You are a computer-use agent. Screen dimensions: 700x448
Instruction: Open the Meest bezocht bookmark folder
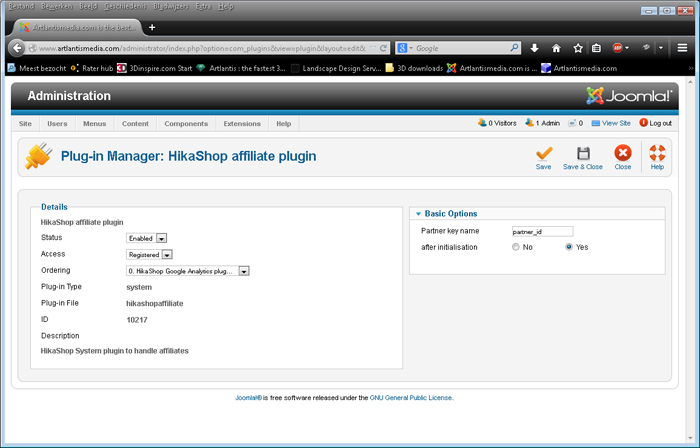37,68
